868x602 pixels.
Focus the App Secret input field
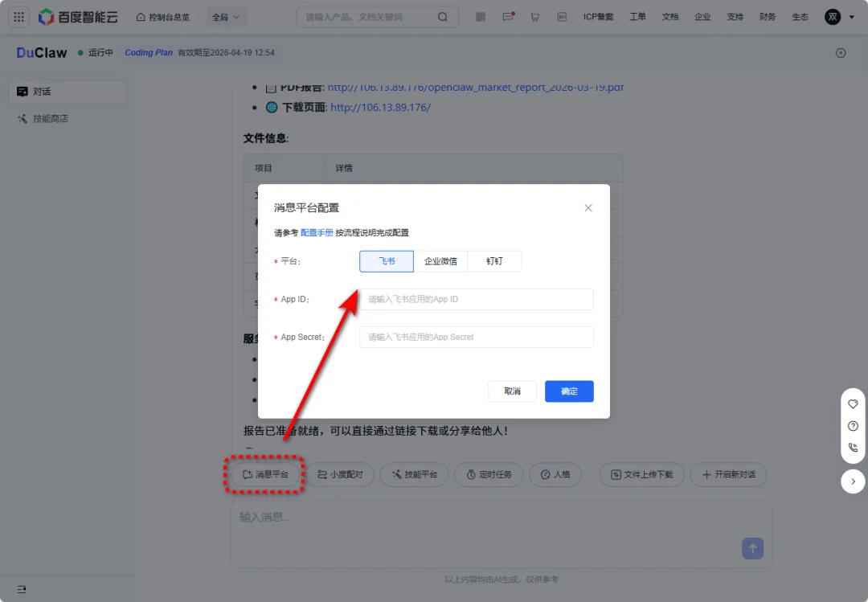pos(476,337)
